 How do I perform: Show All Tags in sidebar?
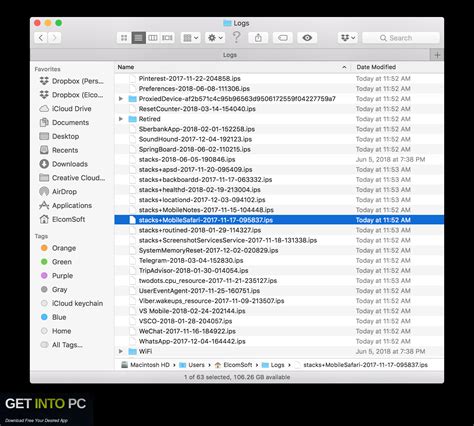(x=61, y=345)
